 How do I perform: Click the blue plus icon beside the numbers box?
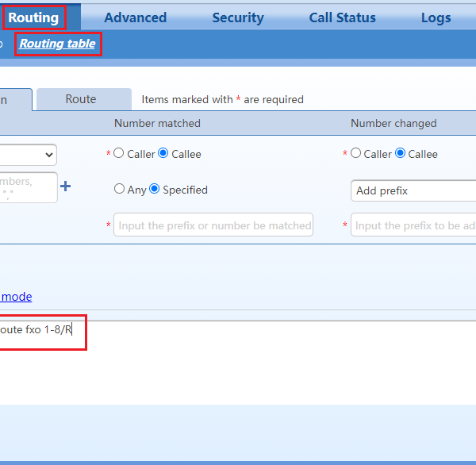coord(66,186)
